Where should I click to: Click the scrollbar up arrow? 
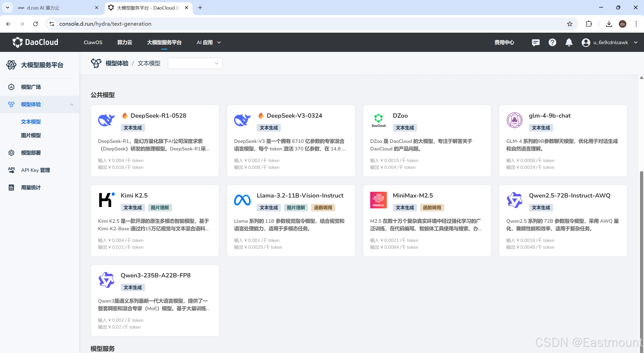click(641, 78)
